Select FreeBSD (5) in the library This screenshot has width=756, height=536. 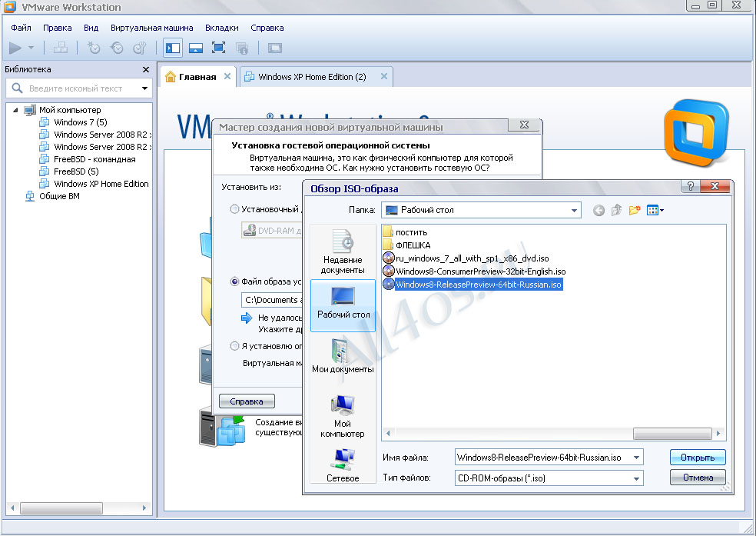(76, 171)
